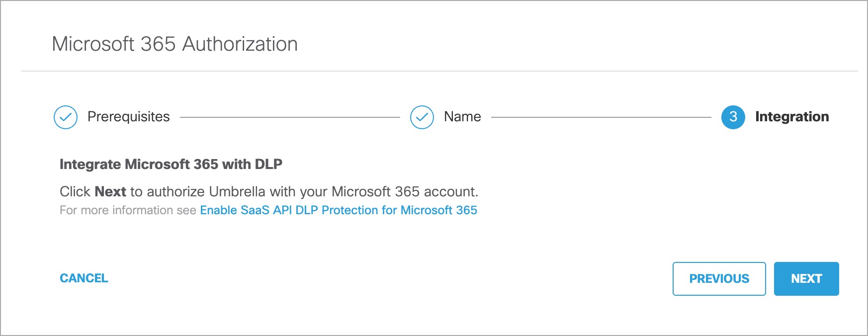This screenshot has height=336, width=868.
Task: Select the Prerequisites step label
Action: click(x=129, y=117)
